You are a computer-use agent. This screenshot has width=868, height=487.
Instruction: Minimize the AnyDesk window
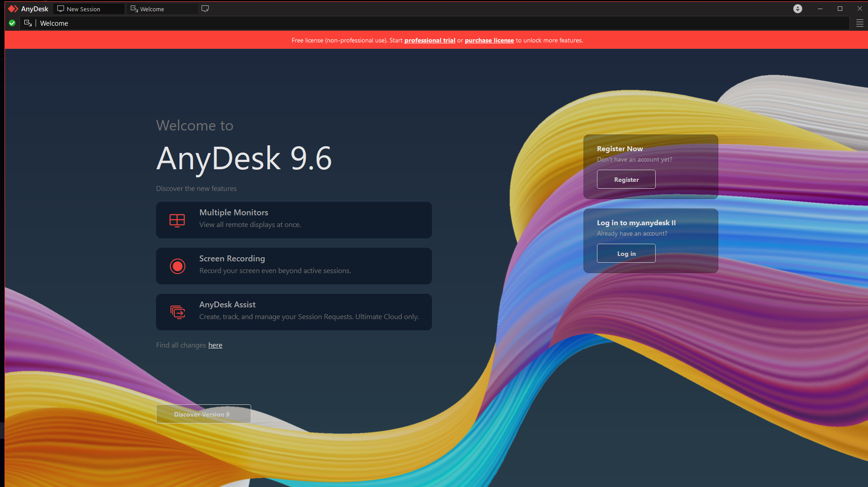820,9
